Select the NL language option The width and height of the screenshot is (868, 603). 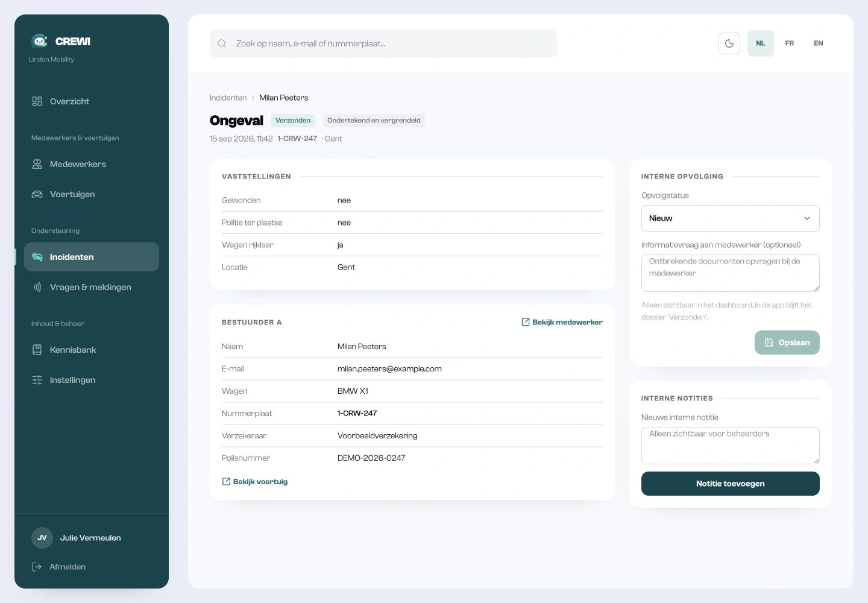pyautogui.click(x=761, y=43)
